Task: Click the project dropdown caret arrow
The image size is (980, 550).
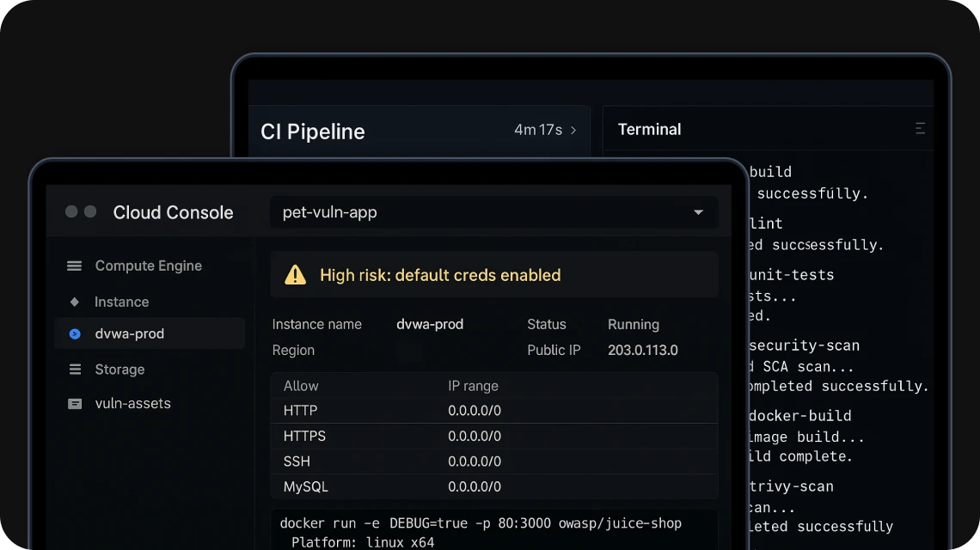Action: tap(698, 212)
